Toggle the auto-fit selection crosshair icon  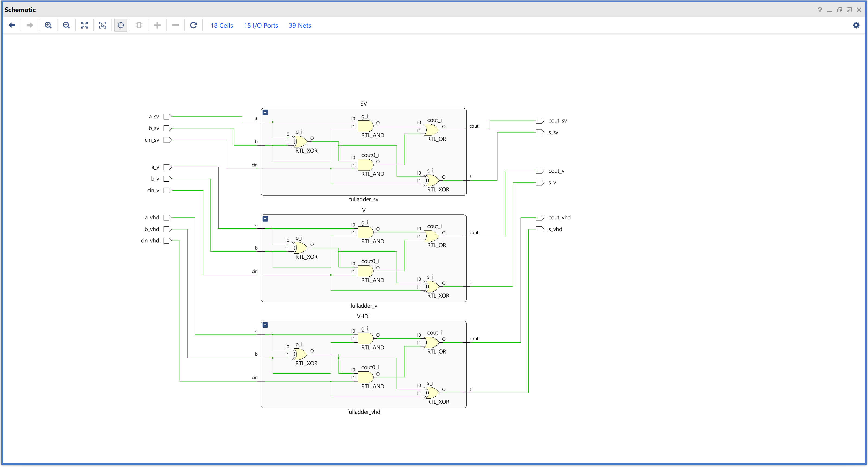tap(121, 25)
